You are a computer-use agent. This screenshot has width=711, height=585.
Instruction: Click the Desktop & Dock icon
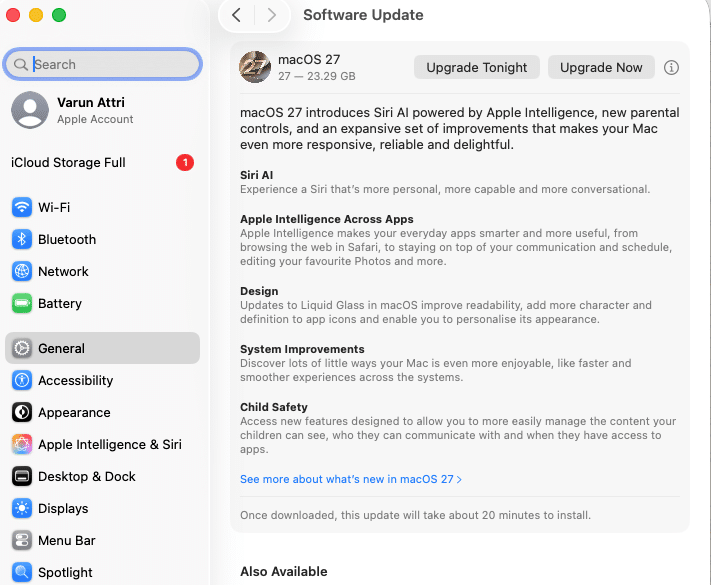tap(22, 476)
